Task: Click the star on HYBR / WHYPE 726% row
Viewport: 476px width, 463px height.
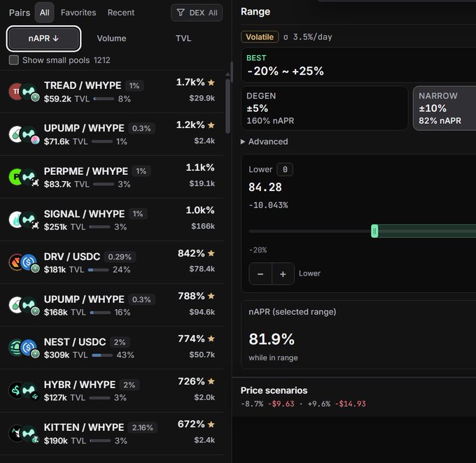Action: [211, 381]
